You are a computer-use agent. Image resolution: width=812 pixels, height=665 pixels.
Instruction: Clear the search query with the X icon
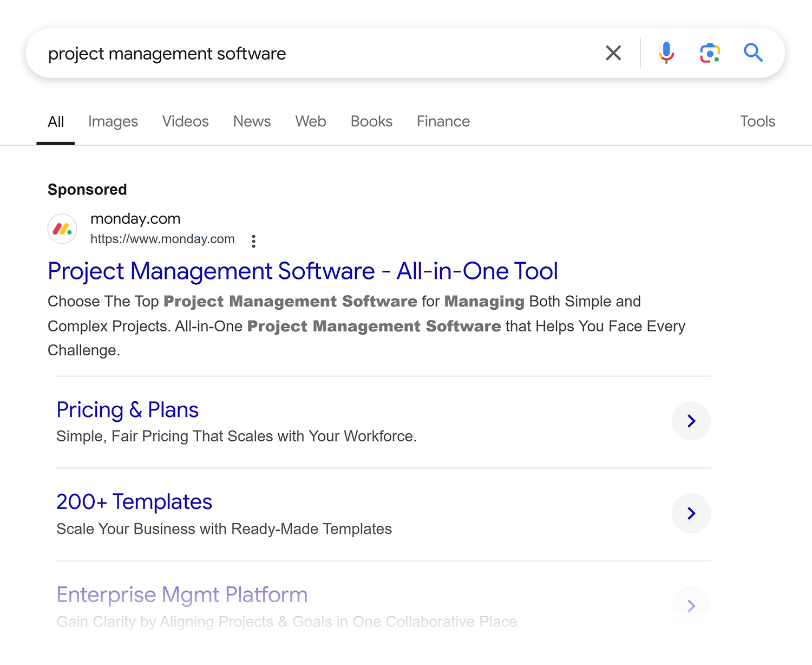click(613, 53)
